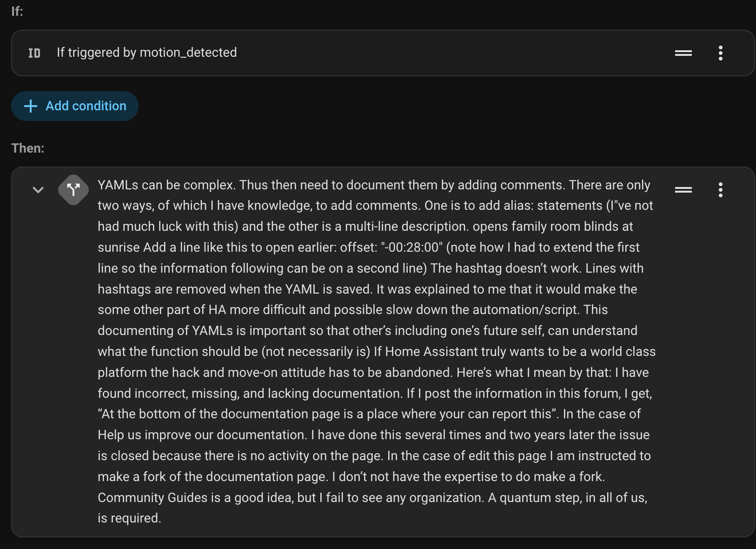This screenshot has width=756, height=549.
Task: Open three-dot menu for motion_detected condition
Action: (720, 53)
